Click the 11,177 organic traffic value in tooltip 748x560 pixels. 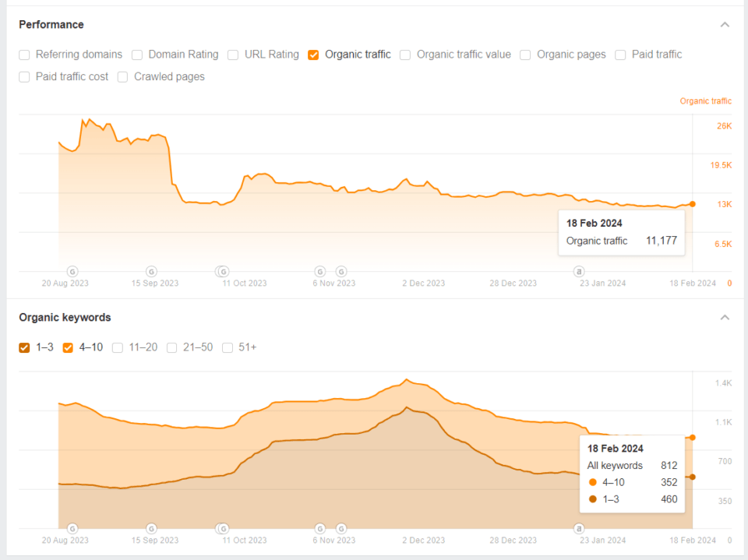click(x=662, y=241)
